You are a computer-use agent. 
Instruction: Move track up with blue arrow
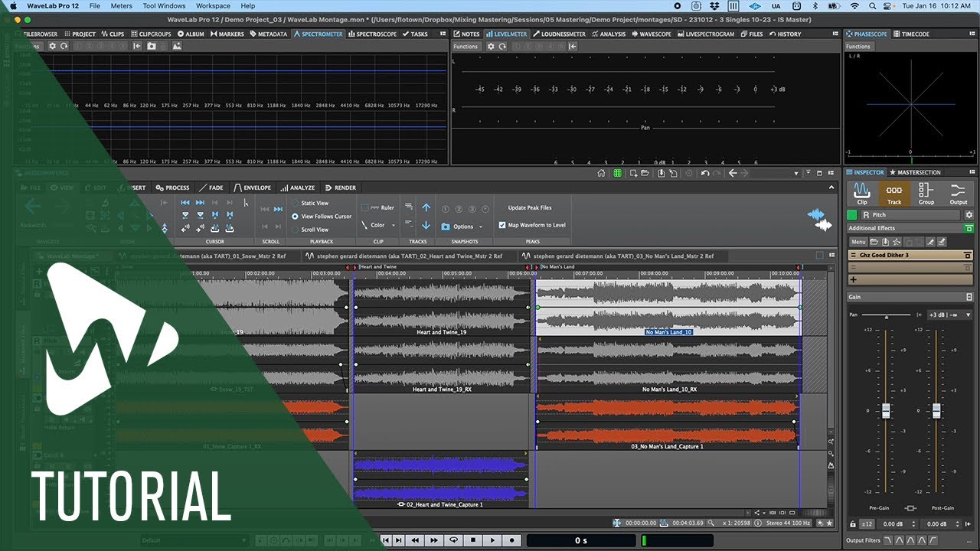(426, 207)
